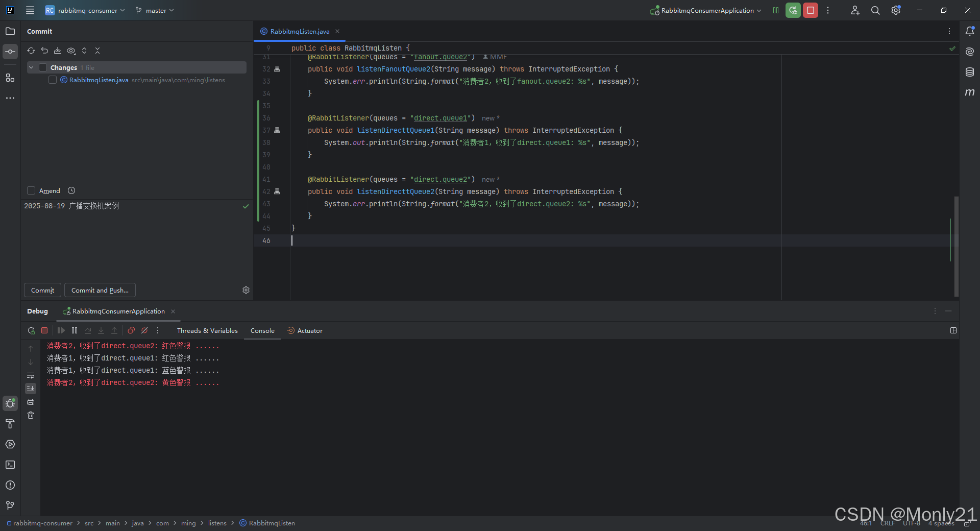Open IDE settings gear
This screenshot has width=980, height=531.
896,10
